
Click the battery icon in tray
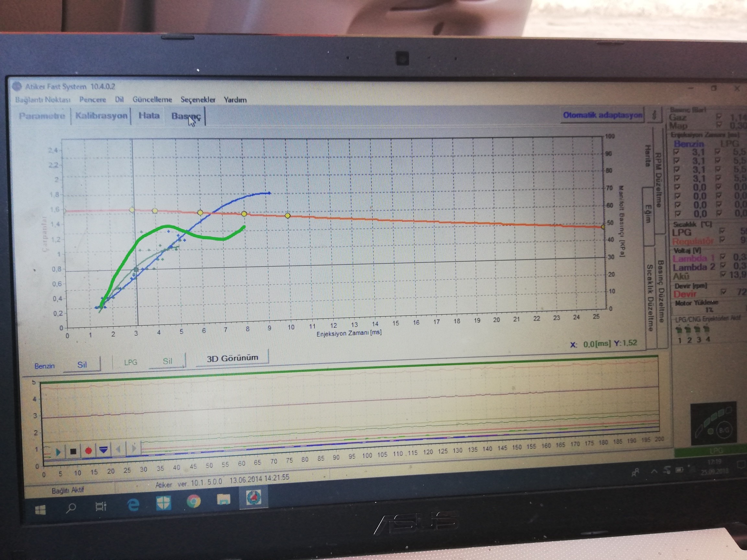tap(679, 470)
